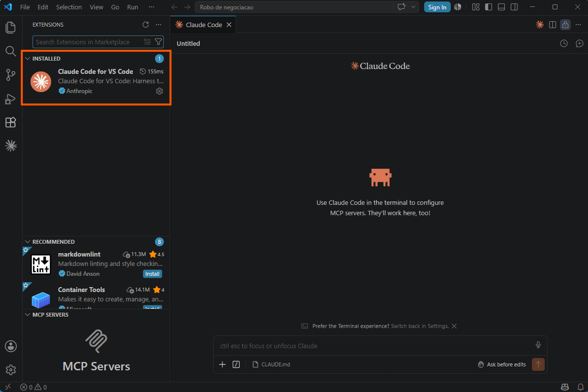Open the Selection menu
588x392 pixels.
[69, 7]
